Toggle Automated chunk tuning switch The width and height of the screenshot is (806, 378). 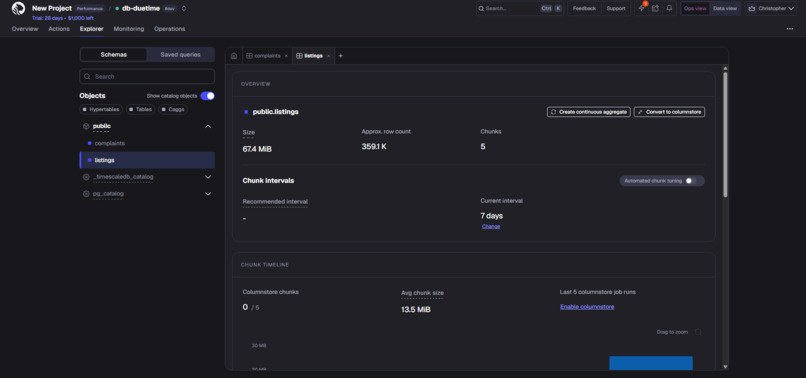coord(691,181)
